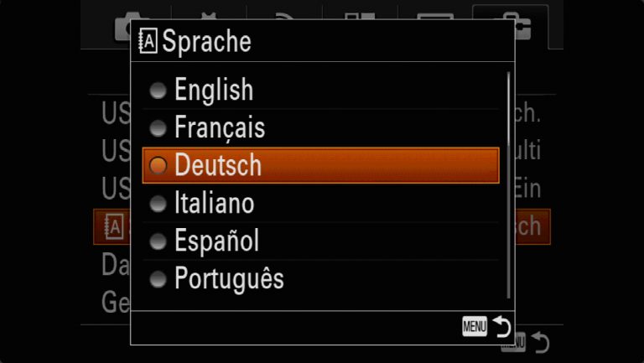
Task: Select the highlighted Deutsch radio button
Action: 158,165
